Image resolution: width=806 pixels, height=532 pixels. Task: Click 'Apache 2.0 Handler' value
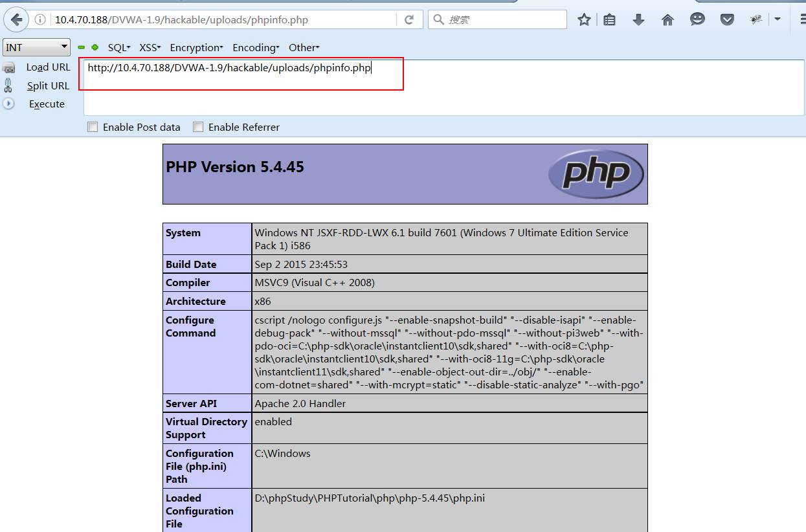tap(300, 404)
